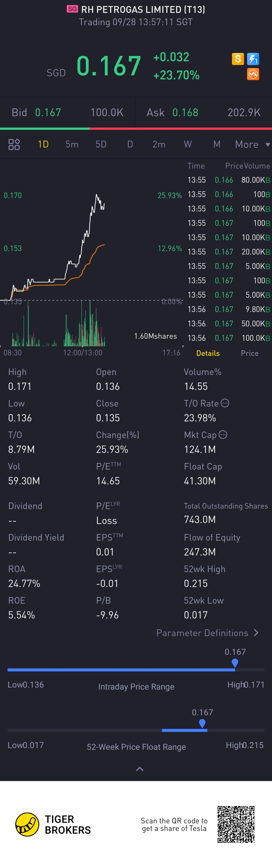This screenshot has height=868, width=272.
Task: Tap the volume bars 1.60Mshares label
Action: click(156, 336)
